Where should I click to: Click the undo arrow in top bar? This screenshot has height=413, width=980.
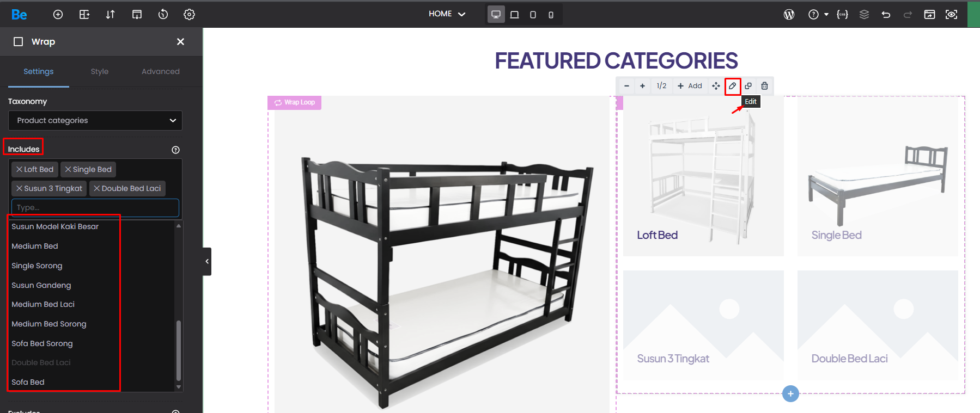[886, 15]
